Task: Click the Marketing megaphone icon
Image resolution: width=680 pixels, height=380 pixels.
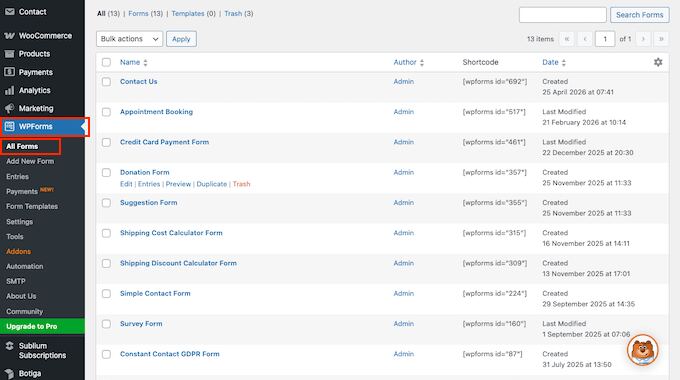Action: [x=10, y=108]
